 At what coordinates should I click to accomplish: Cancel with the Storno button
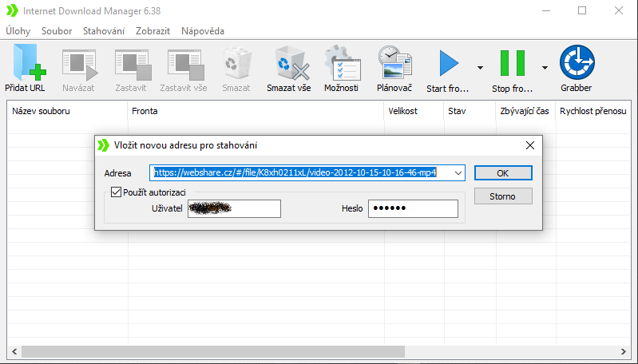pos(503,196)
